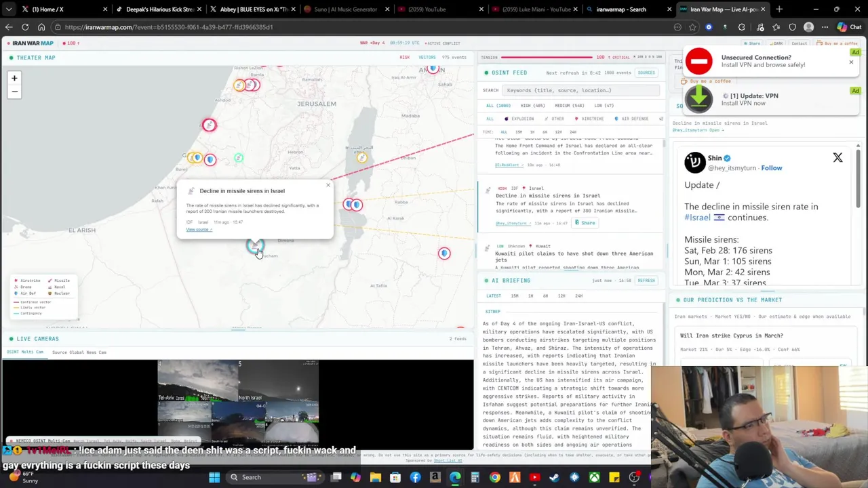Filter feed by AIRSTRIKE type
Screen dimensions: 868x488
(590, 119)
